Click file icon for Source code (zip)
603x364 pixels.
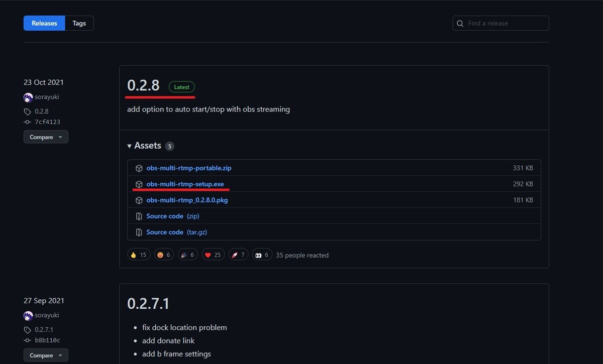[139, 216]
